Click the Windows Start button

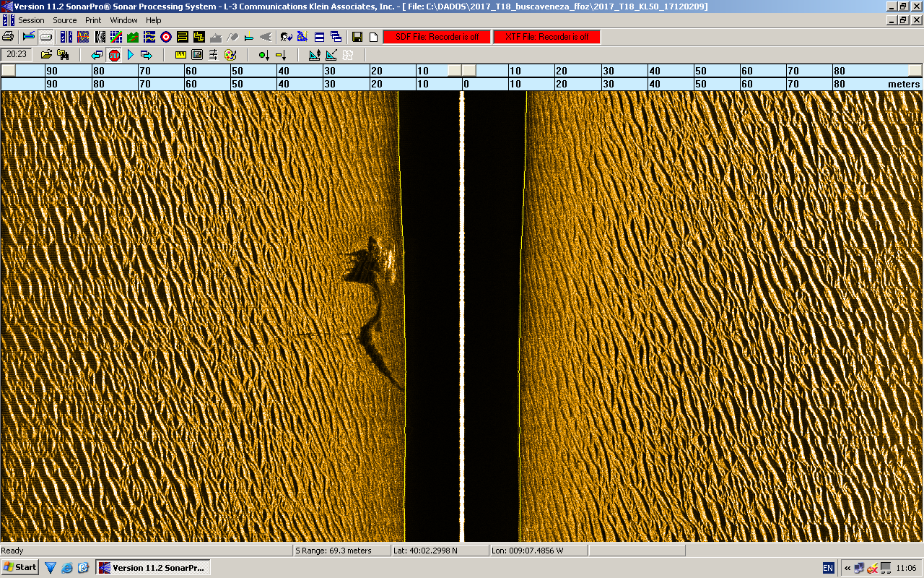click(x=20, y=567)
